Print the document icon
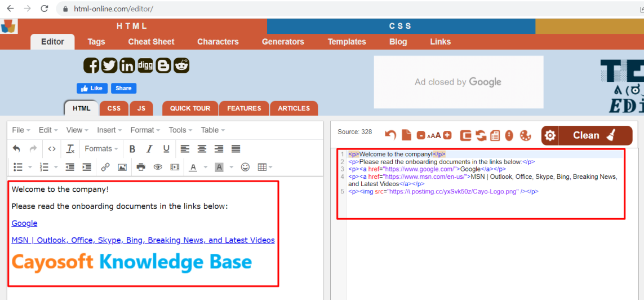 (x=141, y=167)
